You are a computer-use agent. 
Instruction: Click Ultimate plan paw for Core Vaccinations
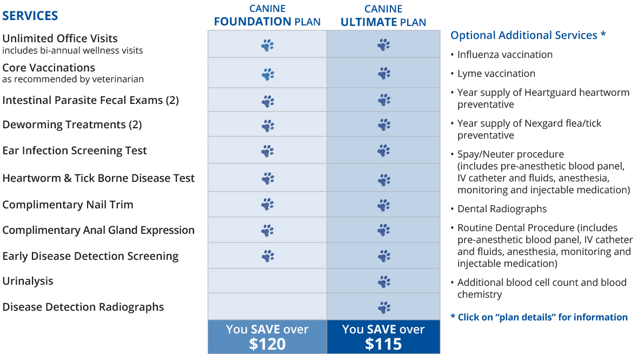pos(384,74)
